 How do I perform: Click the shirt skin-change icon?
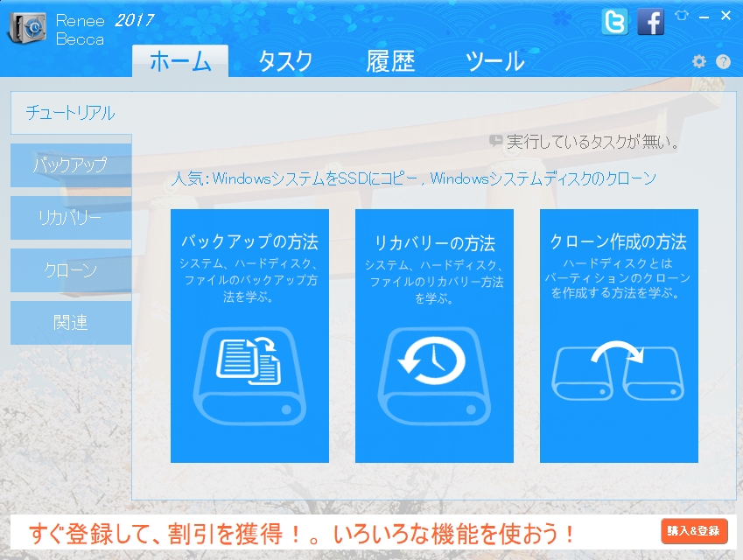pos(682,16)
